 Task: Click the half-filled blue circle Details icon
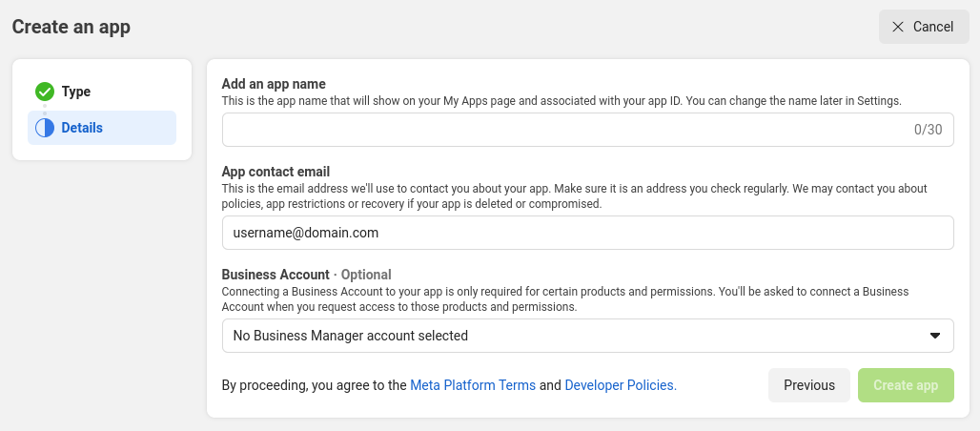(x=45, y=128)
